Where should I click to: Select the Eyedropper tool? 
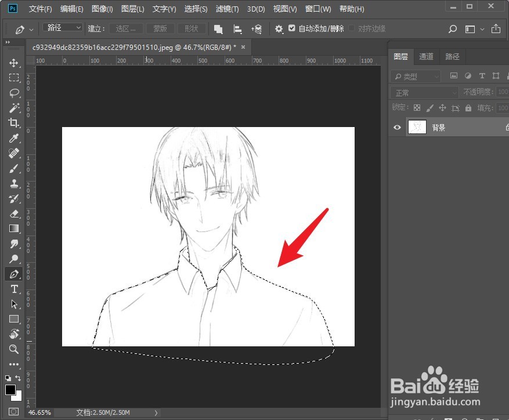point(13,138)
